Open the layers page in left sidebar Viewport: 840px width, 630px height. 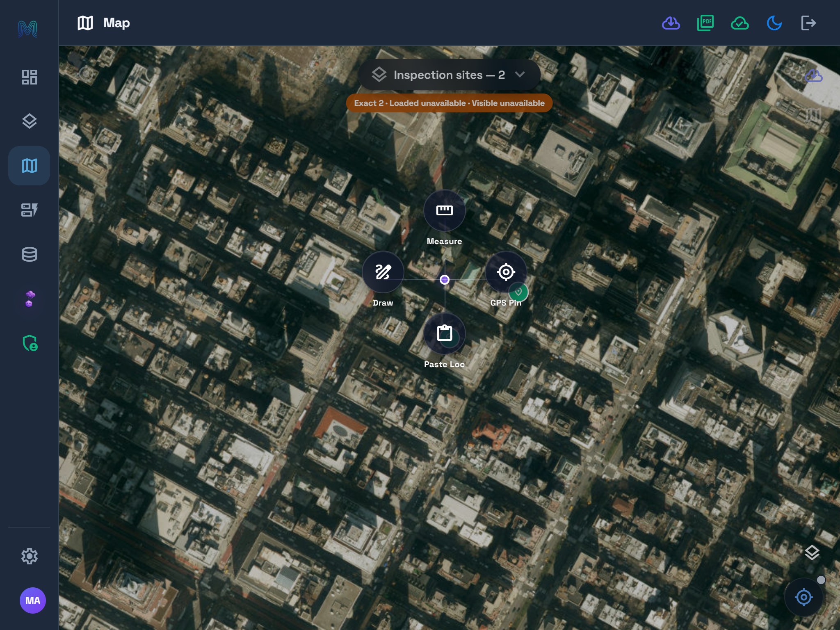29,121
